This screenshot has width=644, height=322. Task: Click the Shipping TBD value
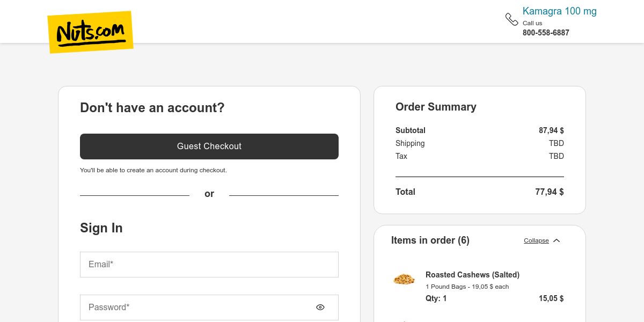(556, 143)
